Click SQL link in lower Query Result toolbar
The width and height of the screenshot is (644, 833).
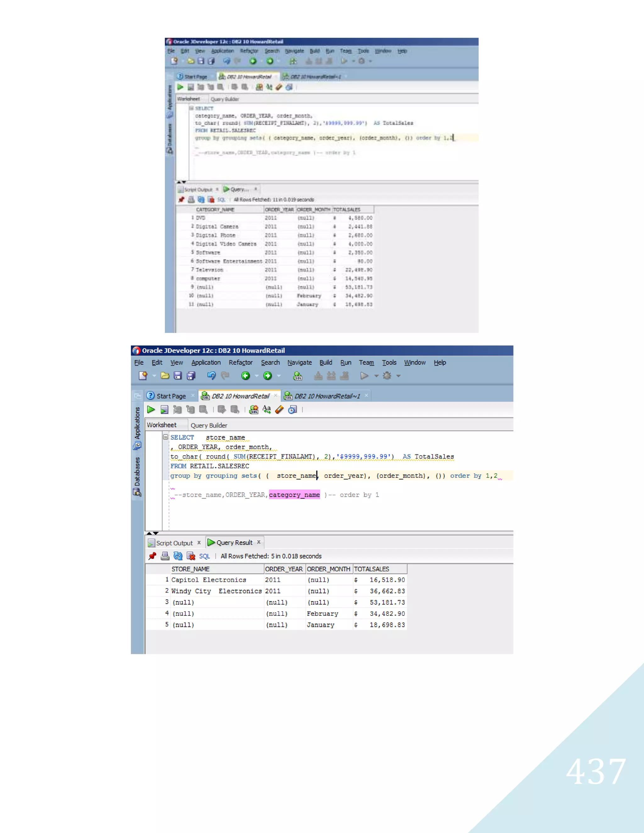(x=204, y=556)
